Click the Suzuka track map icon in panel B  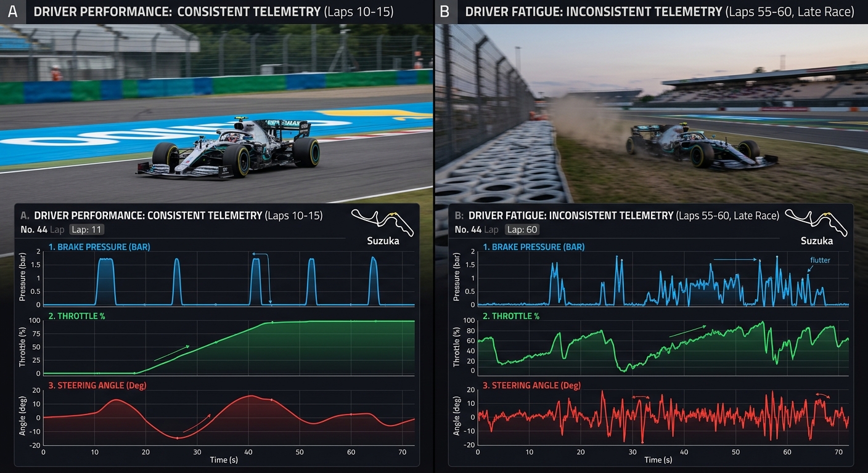(x=817, y=223)
